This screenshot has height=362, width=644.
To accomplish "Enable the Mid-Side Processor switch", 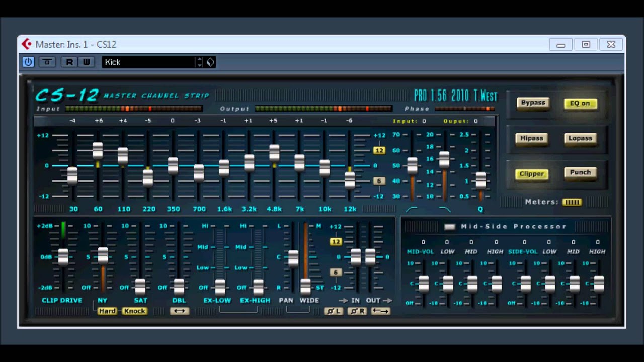I will point(450,227).
